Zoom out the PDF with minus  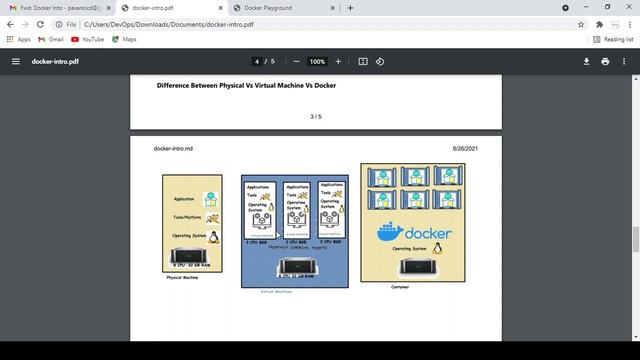click(297, 62)
